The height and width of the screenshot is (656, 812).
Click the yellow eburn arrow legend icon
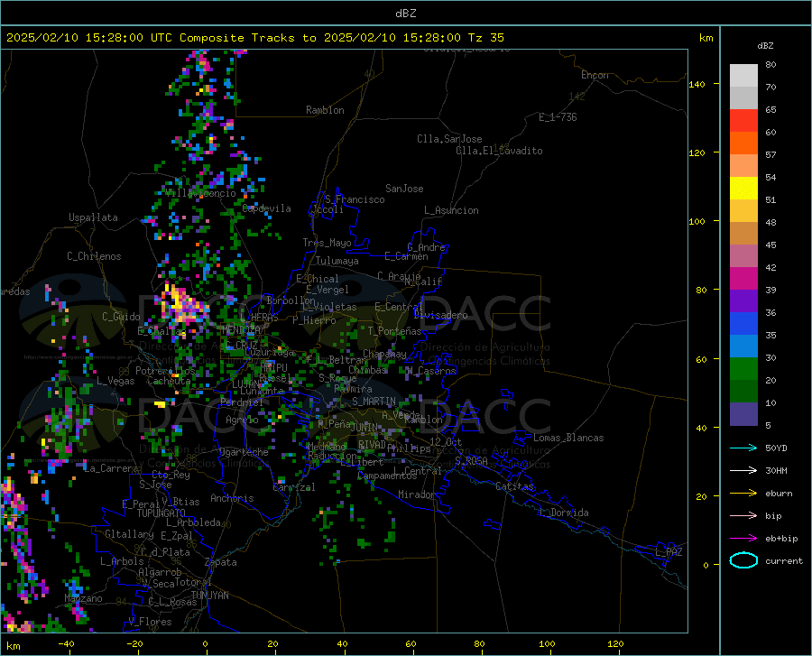[743, 494]
